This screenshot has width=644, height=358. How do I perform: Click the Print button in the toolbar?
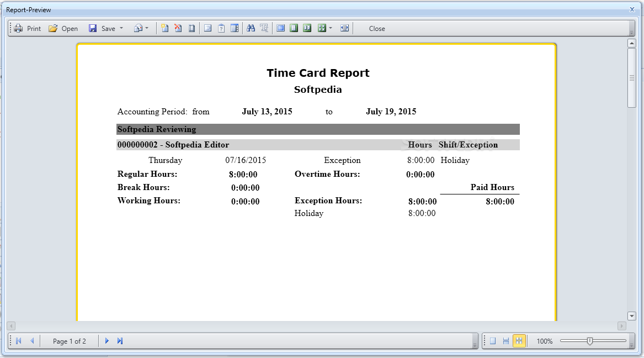point(28,28)
